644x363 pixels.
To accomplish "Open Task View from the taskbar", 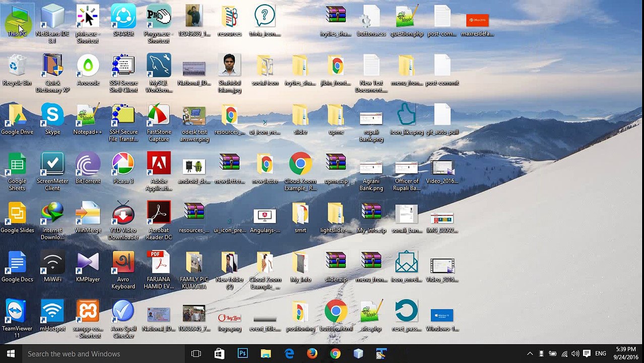I will pos(196,354).
